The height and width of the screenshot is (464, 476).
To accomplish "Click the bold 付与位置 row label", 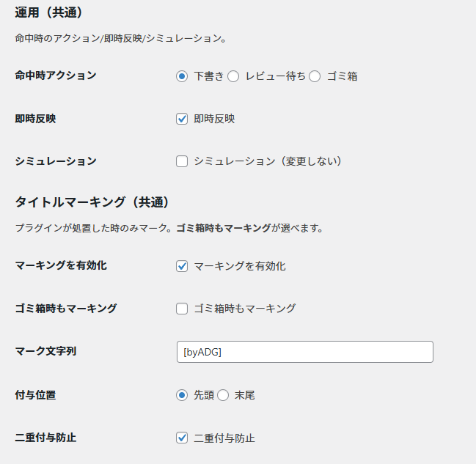I will coord(35,394).
